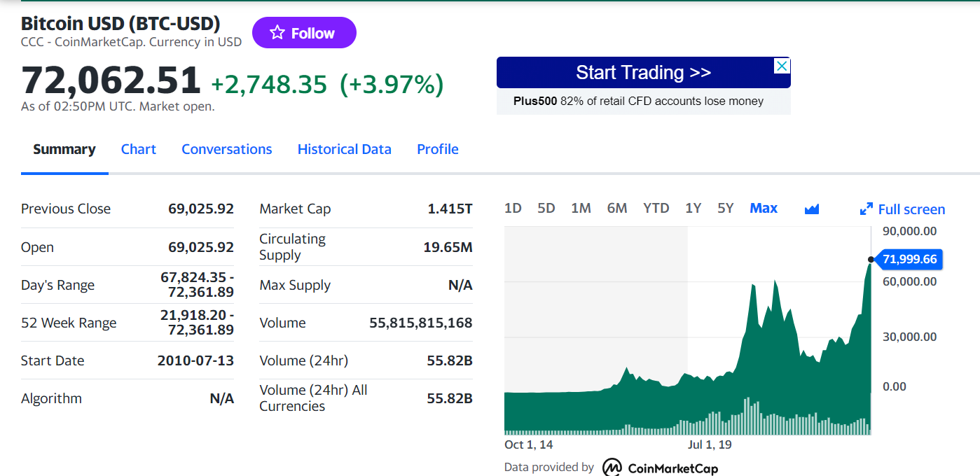Image resolution: width=980 pixels, height=476 pixels.
Task: Open the Profile tab
Action: [438, 149]
